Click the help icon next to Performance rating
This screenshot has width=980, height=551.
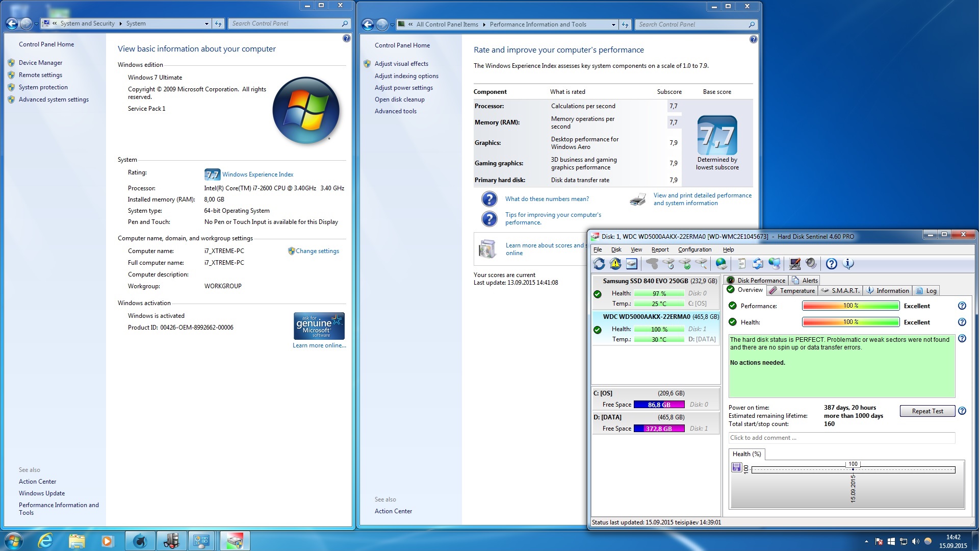[x=962, y=306]
